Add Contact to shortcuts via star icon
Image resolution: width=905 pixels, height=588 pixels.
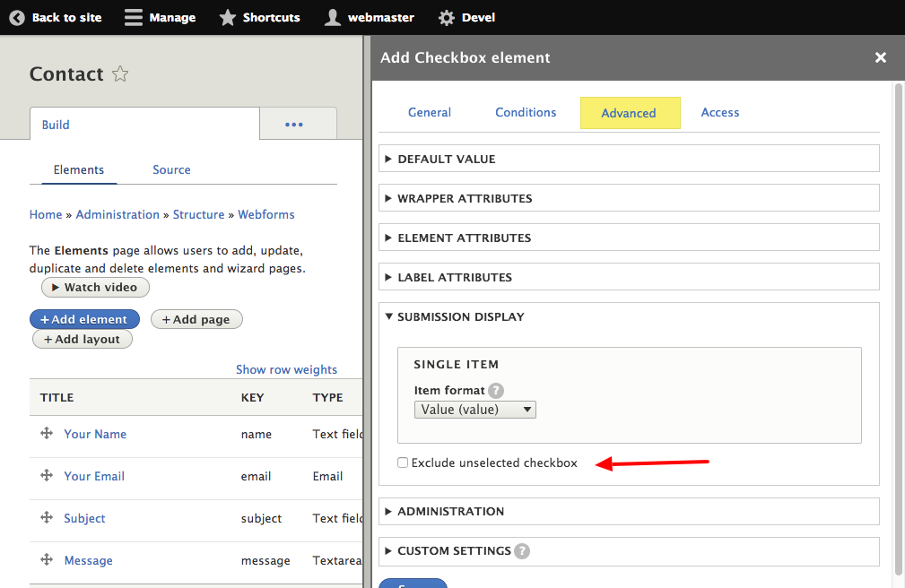(120, 73)
